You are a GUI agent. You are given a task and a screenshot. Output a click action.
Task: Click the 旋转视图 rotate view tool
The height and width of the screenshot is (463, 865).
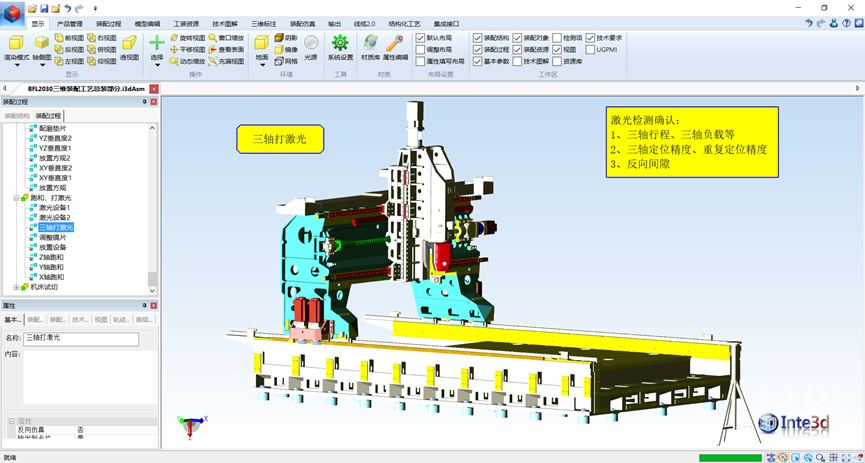coord(187,37)
